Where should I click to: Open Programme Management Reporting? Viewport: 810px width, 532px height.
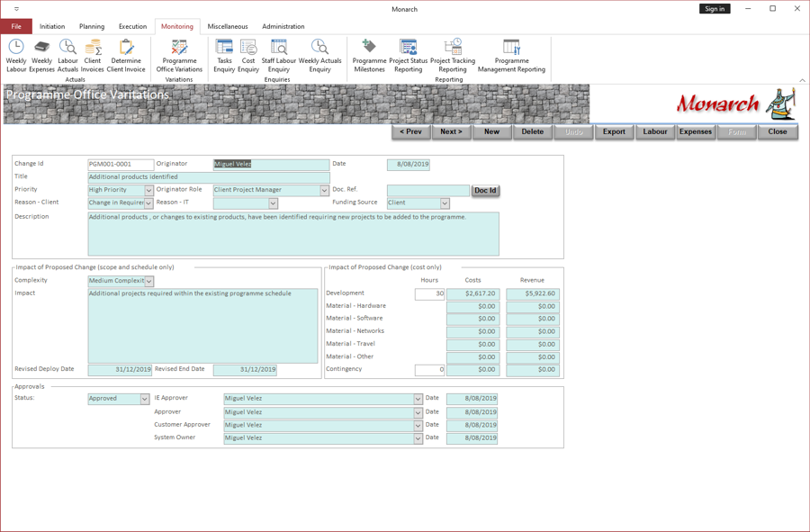pyautogui.click(x=511, y=55)
